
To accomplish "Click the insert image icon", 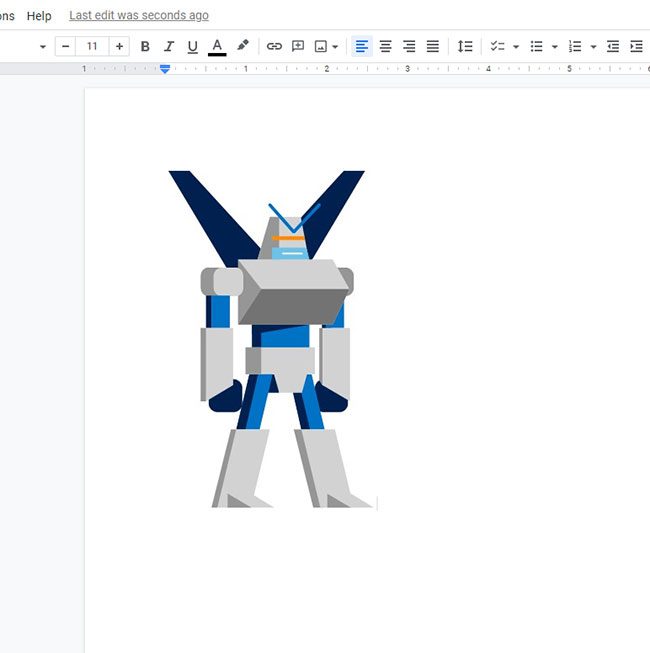I will (x=321, y=47).
